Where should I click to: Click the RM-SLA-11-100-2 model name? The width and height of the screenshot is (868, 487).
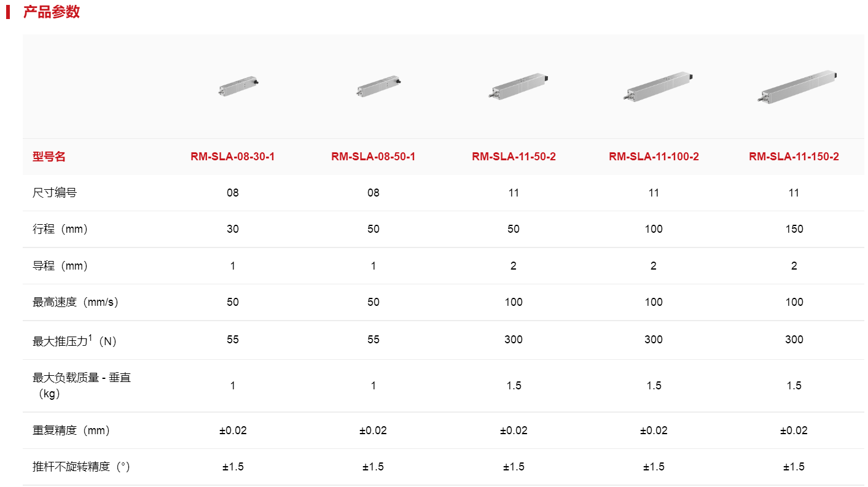654,157
